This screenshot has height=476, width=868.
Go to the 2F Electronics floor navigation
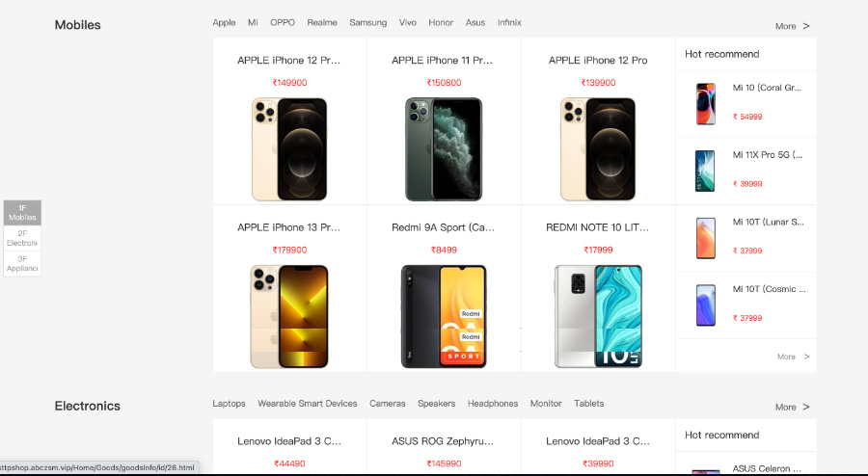click(22, 238)
